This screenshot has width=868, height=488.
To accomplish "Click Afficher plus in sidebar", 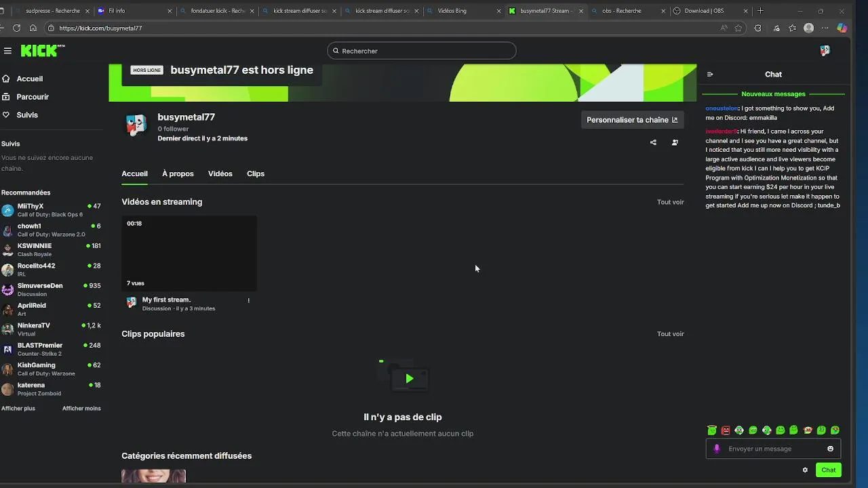I will (18, 409).
